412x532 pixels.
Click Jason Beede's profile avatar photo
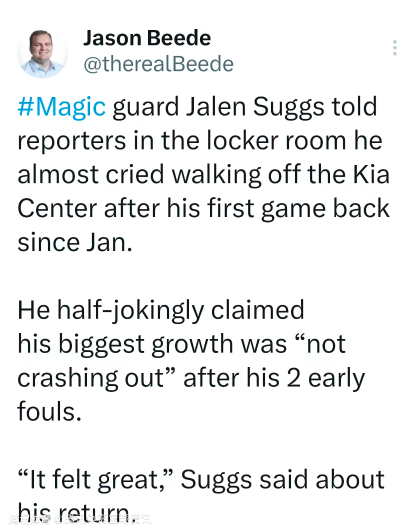(42, 53)
